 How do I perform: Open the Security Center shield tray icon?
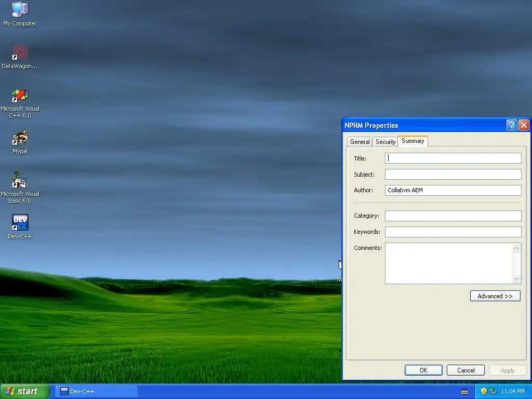tap(484, 391)
